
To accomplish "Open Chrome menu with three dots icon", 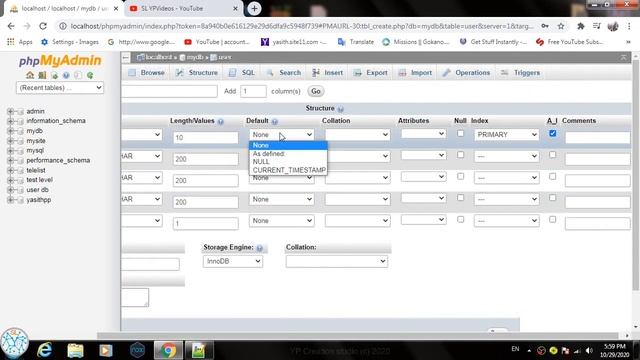I will (x=629, y=26).
